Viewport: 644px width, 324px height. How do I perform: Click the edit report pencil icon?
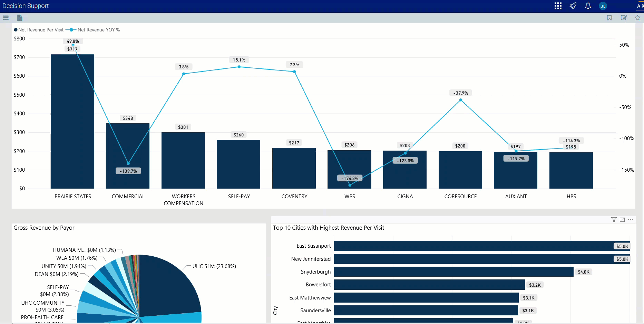[624, 18]
